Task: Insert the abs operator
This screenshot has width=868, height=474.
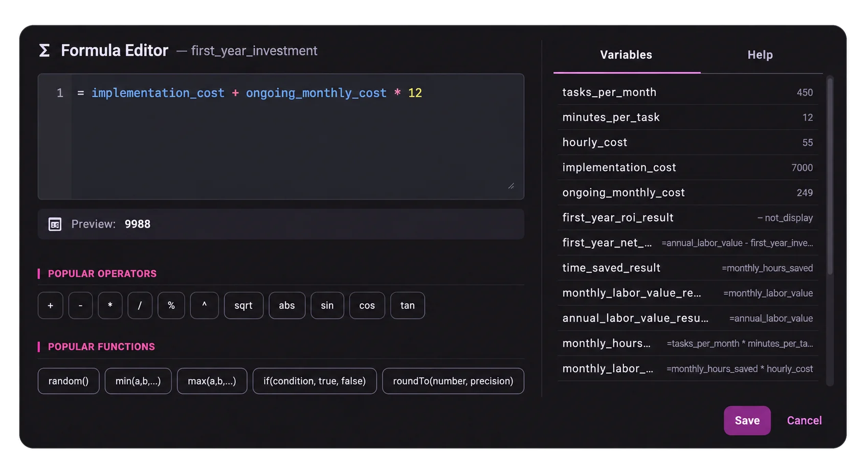Action: (287, 305)
